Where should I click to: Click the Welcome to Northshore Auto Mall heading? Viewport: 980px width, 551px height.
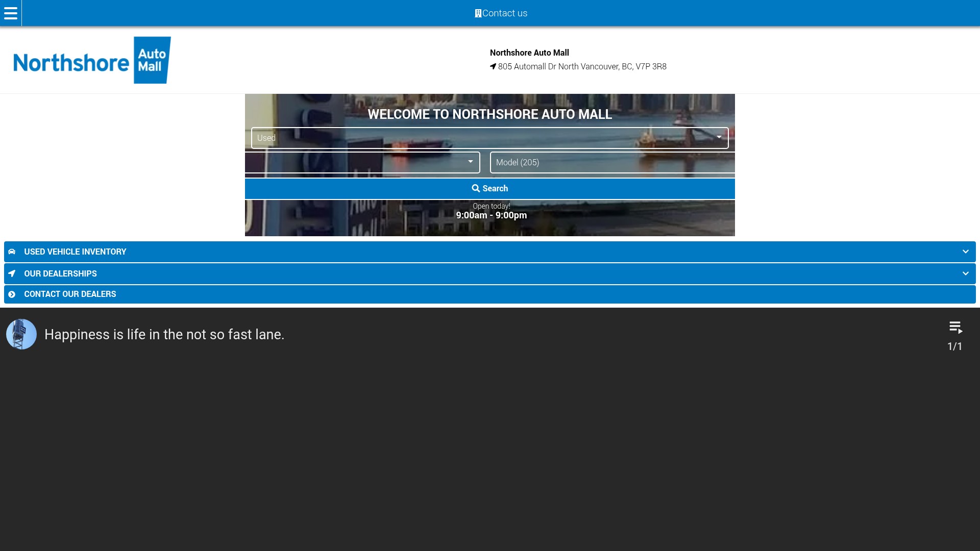coord(490,114)
